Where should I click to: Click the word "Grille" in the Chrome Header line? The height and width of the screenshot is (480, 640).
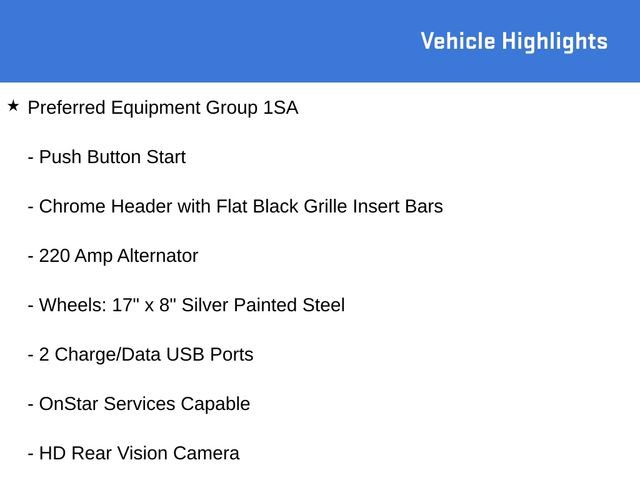click(326, 207)
